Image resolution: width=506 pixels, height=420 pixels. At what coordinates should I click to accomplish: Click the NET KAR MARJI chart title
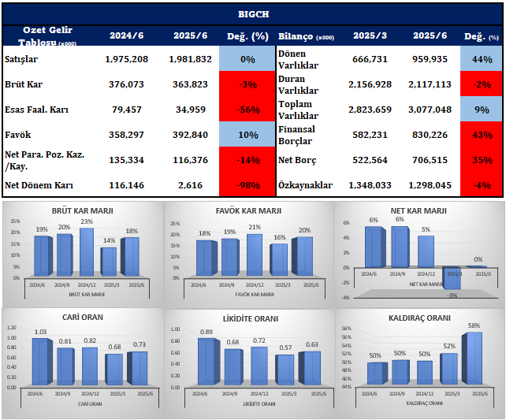pyautogui.click(x=419, y=210)
